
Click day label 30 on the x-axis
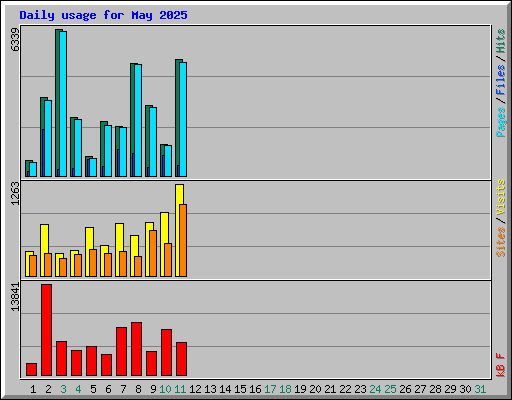465,389
